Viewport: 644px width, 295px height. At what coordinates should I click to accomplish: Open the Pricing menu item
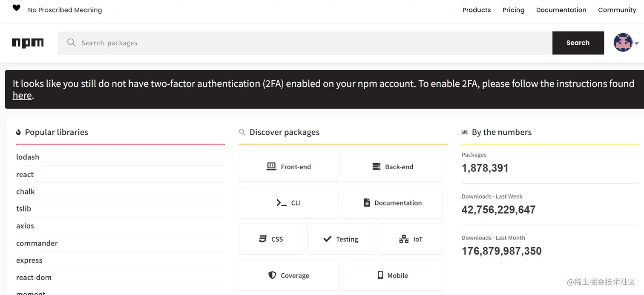[x=513, y=10]
